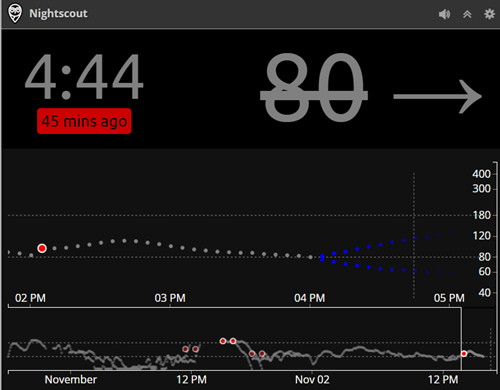The height and width of the screenshot is (390, 500).
Task: Click the first blue forecast dot
Action: (322, 256)
